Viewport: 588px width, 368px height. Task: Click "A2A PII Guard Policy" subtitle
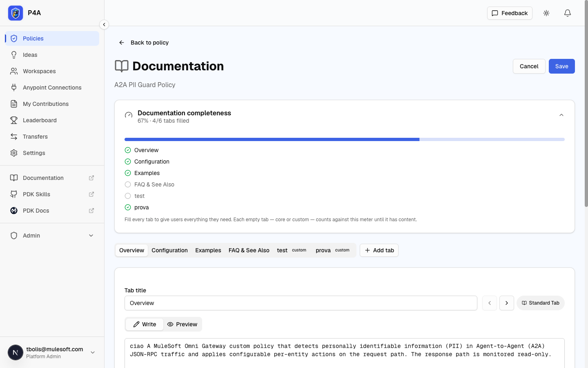click(145, 85)
